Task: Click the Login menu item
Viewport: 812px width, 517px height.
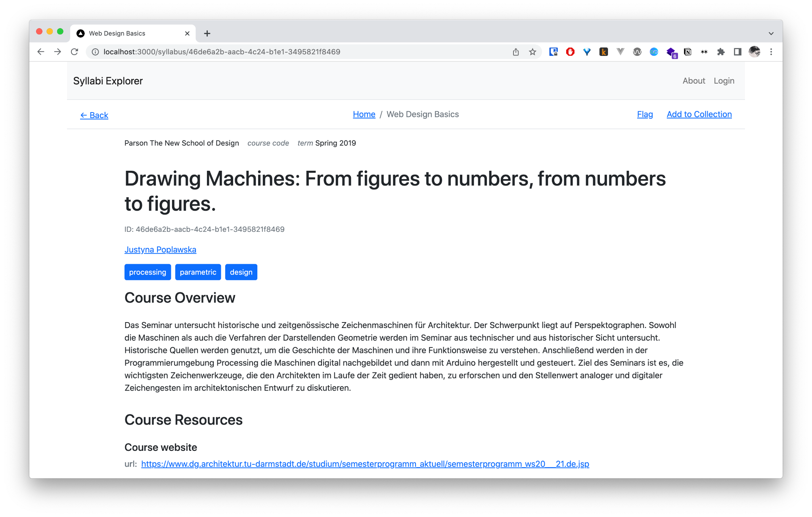Action: [x=724, y=80]
